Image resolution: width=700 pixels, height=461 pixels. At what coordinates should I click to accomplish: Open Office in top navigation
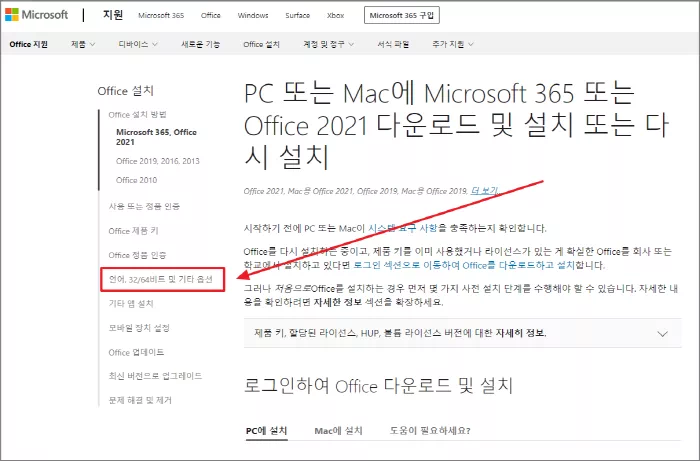click(x=211, y=15)
